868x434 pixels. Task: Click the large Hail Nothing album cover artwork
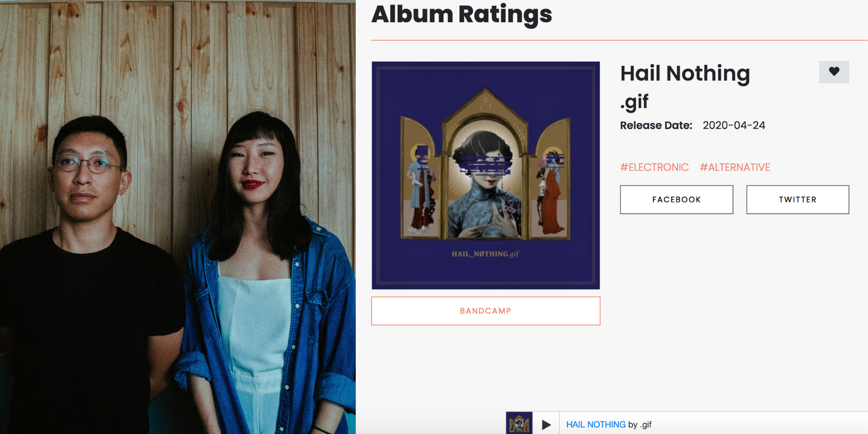pos(486,175)
